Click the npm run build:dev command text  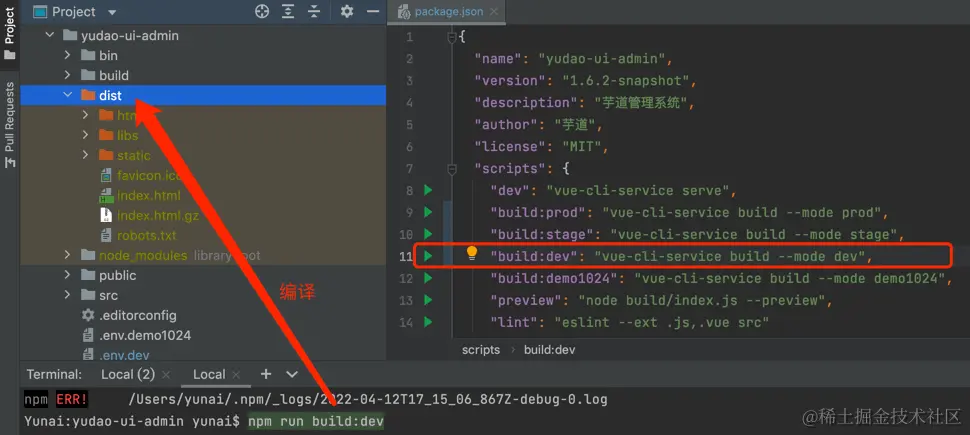click(x=316, y=422)
